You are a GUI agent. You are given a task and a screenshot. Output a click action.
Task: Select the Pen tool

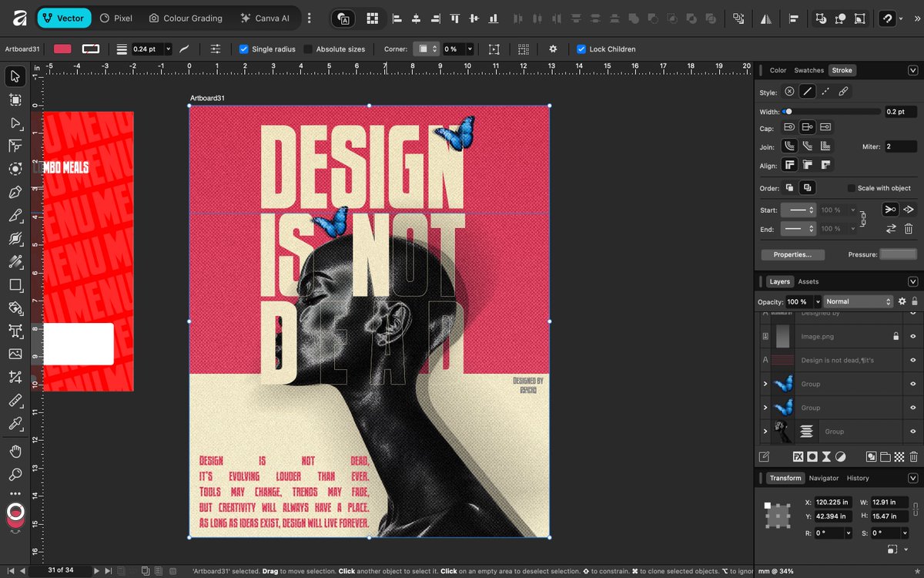coord(15,192)
